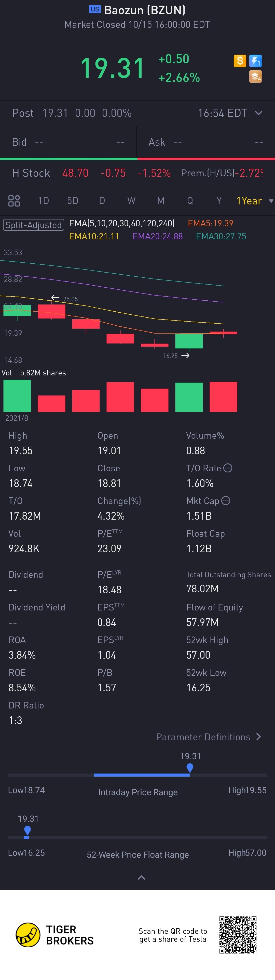Tap the Mkt Cap info icon
This screenshot has height=980, width=275.
[226, 501]
